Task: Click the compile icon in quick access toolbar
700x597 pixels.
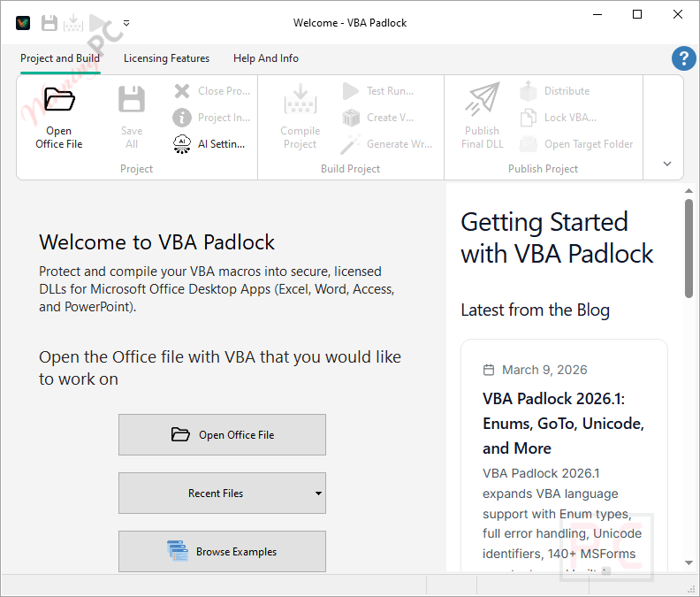Action: [73, 23]
